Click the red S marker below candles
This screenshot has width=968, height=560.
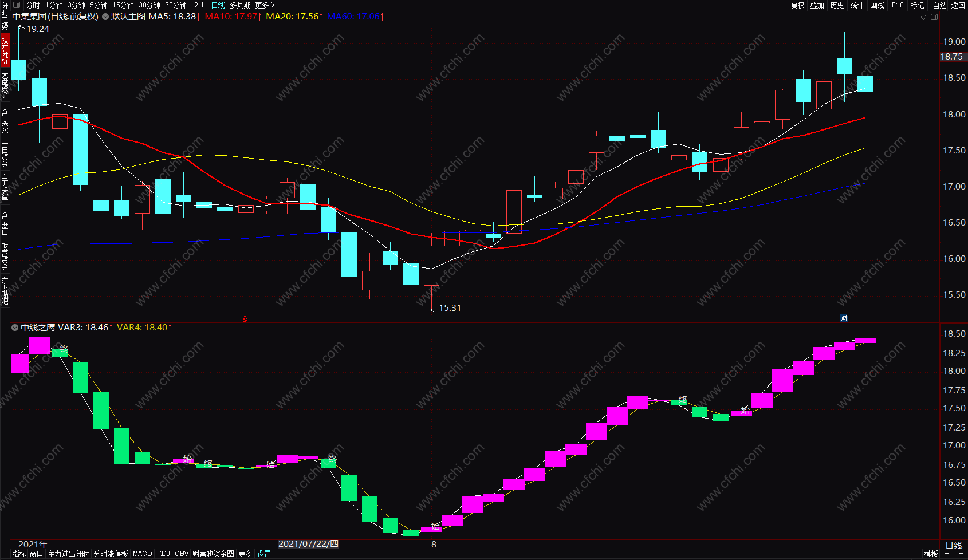(x=245, y=319)
